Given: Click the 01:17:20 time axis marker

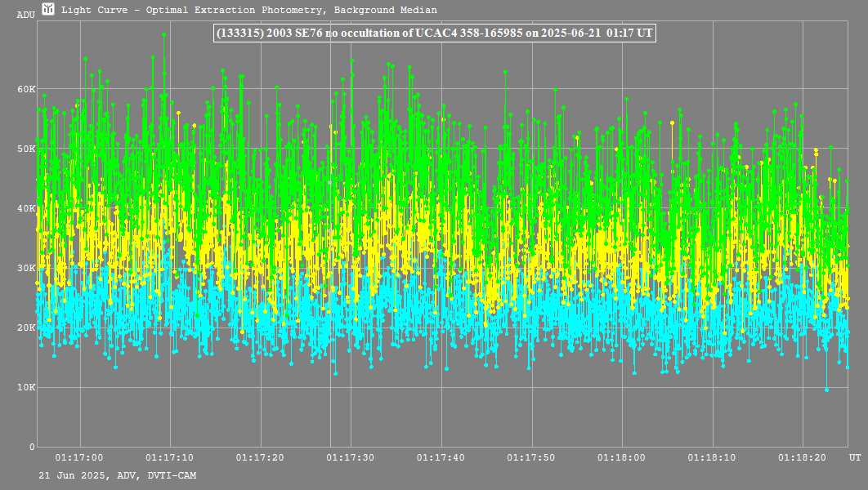Looking at the screenshot, I should point(260,458).
